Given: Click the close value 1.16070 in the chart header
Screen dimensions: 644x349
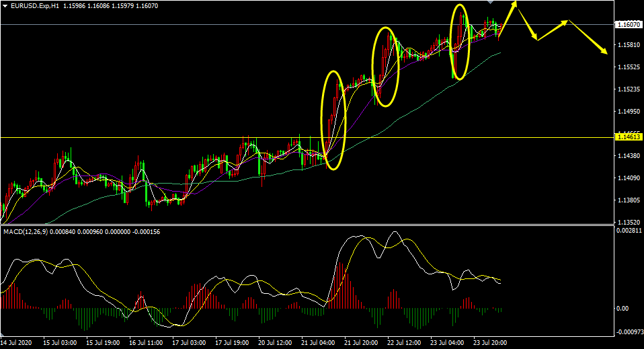Looking at the screenshot, I should pos(147,6).
